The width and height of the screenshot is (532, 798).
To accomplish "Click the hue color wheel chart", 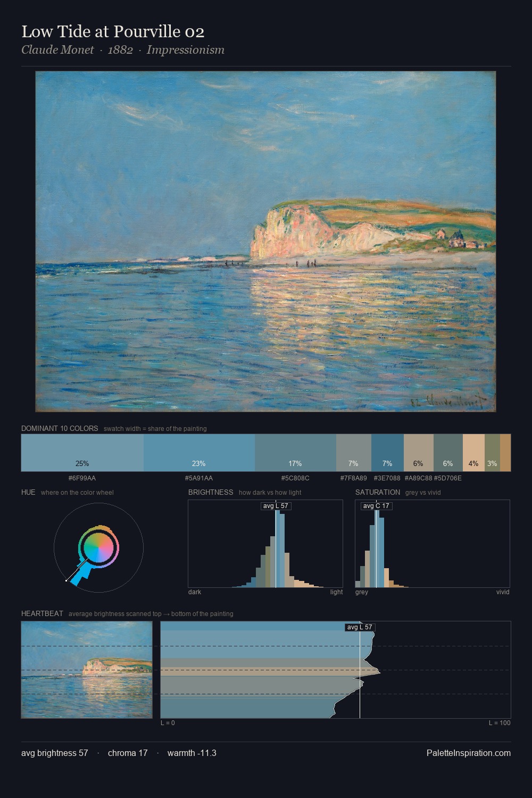I will click(98, 547).
